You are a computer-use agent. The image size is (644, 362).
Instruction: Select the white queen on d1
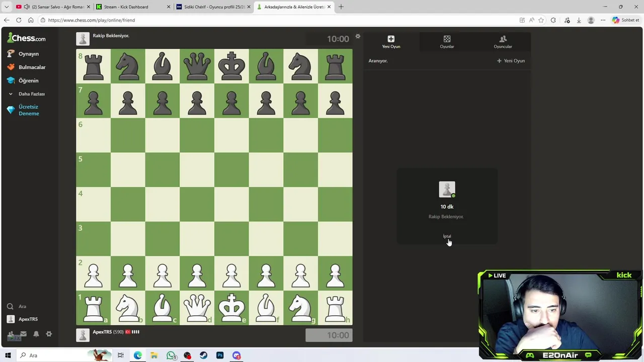pyautogui.click(x=197, y=308)
